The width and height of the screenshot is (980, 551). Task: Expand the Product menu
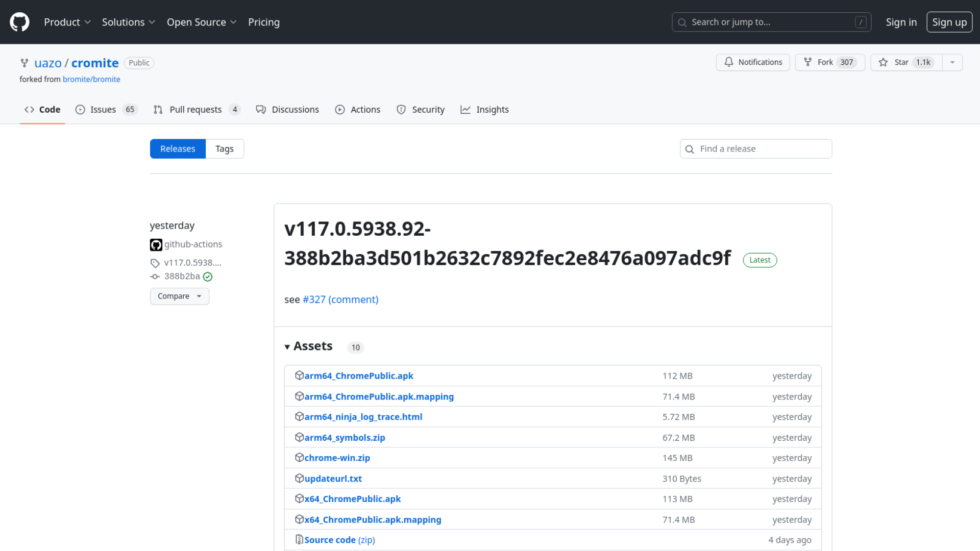point(67,22)
